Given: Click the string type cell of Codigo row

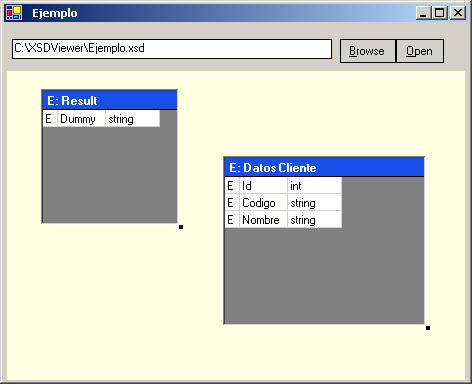Looking at the screenshot, I should coord(314,203).
